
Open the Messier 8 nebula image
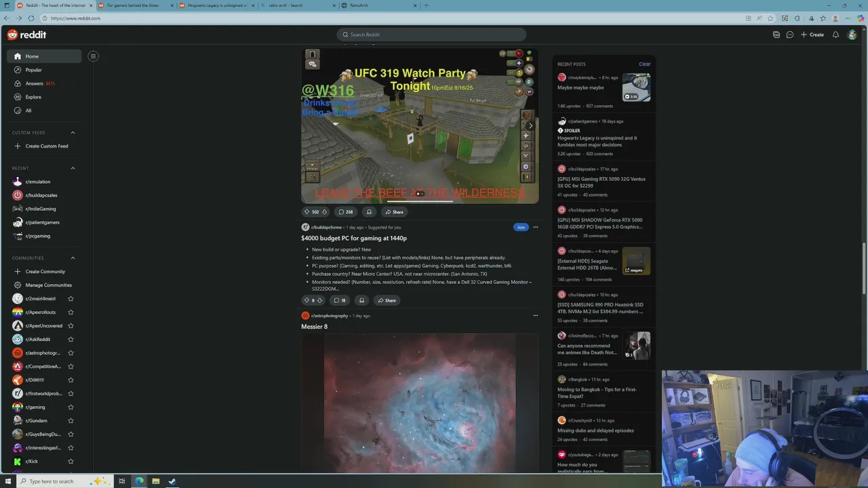point(420,403)
